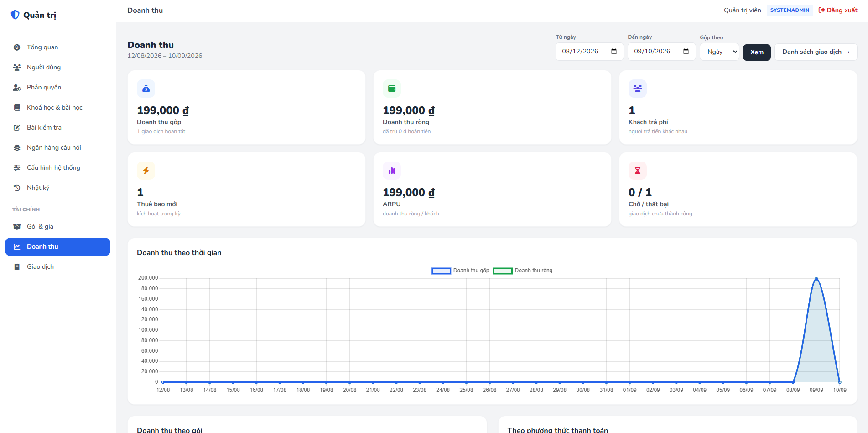Click the shield logo next to Quản trị

[15, 15]
